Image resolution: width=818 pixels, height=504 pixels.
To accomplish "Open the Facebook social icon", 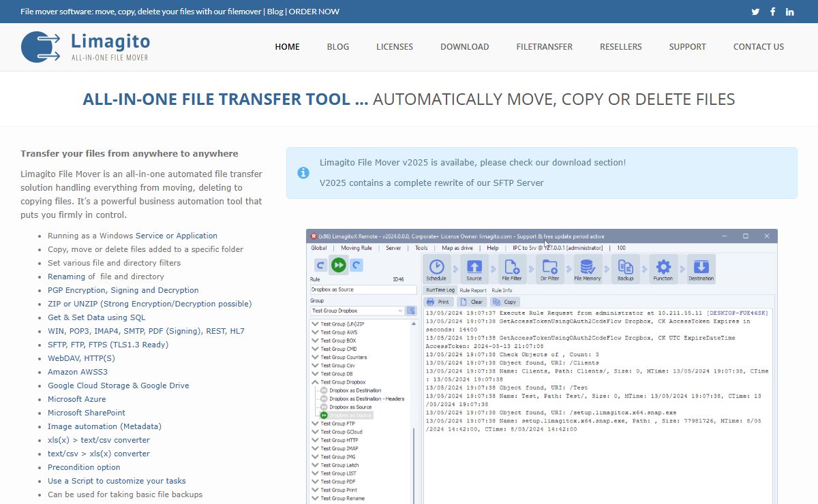I will (773, 12).
